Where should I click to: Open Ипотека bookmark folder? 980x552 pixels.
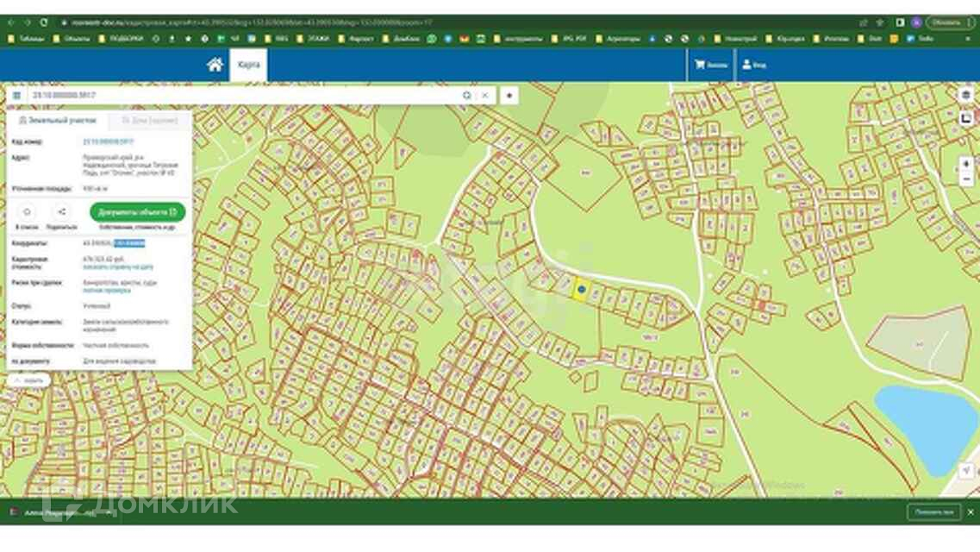831,39
